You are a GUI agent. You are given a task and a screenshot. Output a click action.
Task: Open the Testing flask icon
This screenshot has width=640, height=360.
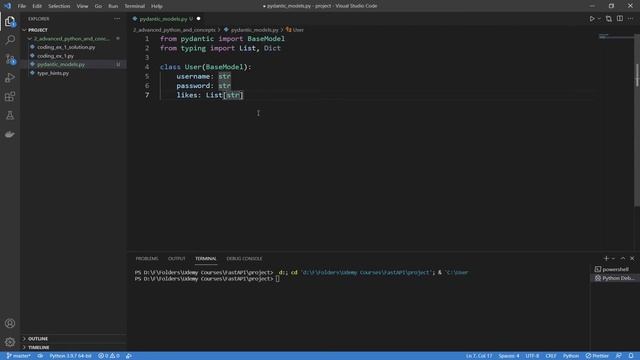tap(10, 116)
